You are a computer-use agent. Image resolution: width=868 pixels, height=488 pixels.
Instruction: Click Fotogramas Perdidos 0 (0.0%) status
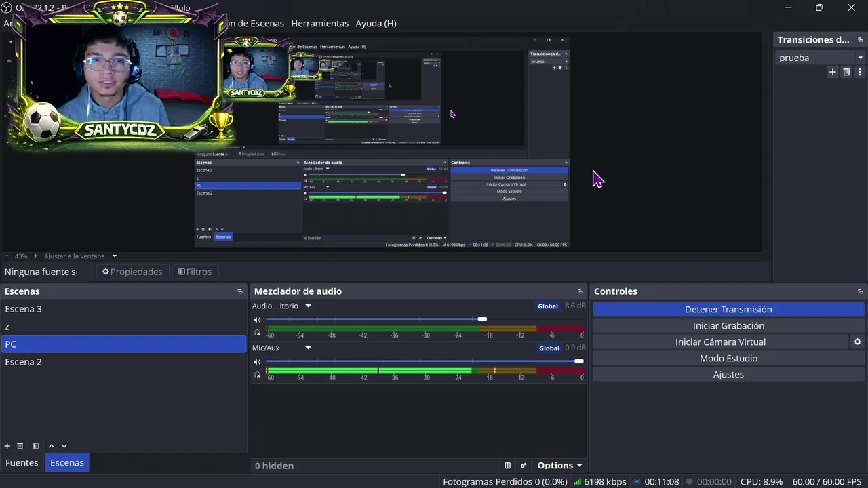click(505, 482)
